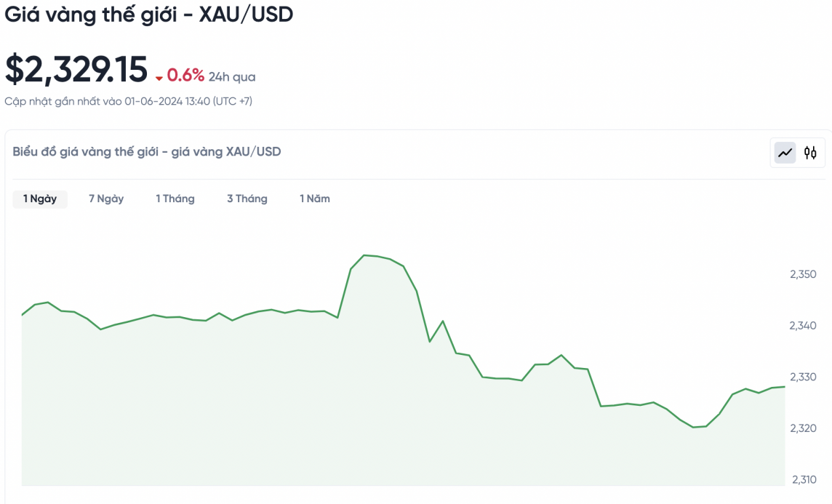Click the red down arrow beside 0.6%

click(x=159, y=77)
